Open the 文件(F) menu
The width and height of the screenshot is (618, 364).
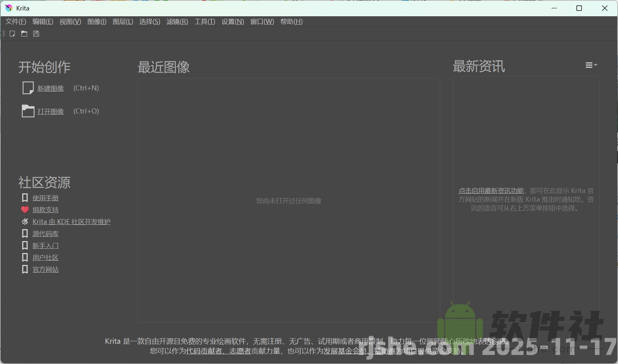pos(15,21)
